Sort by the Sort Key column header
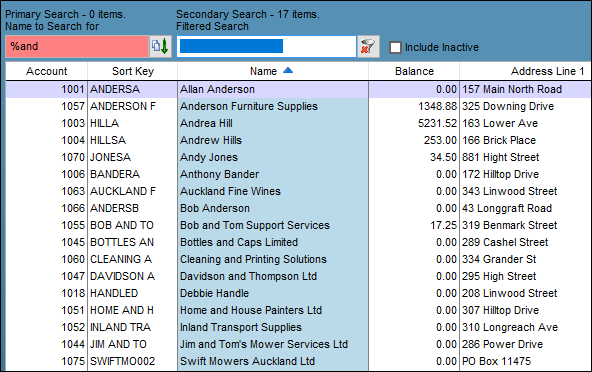592x372 pixels. coord(133,71)
